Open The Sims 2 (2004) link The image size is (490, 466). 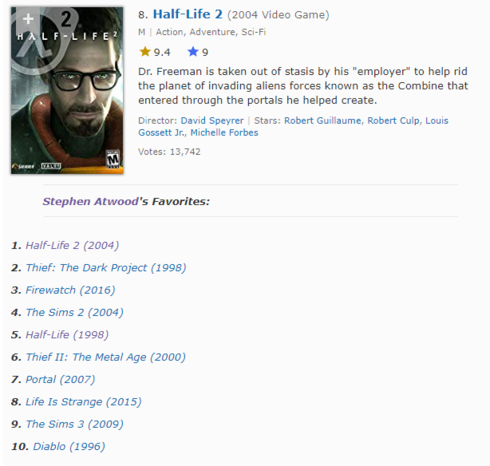(75, 313)
